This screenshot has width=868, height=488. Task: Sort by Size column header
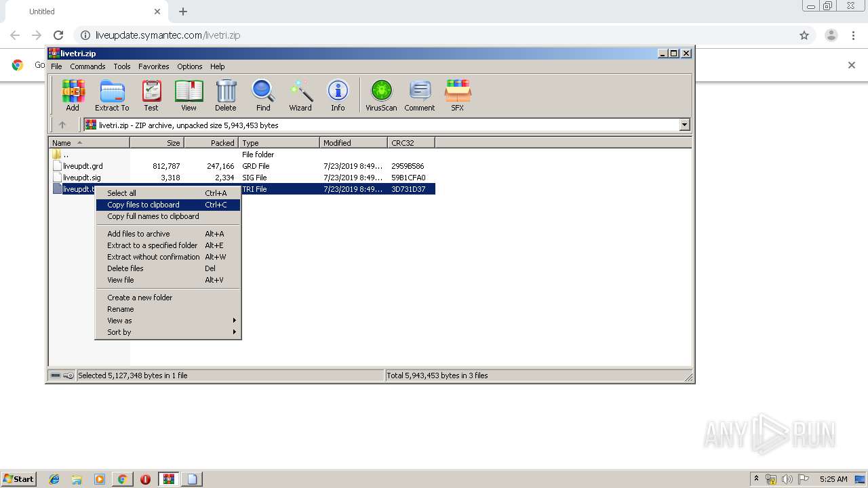tap(157, 143)
